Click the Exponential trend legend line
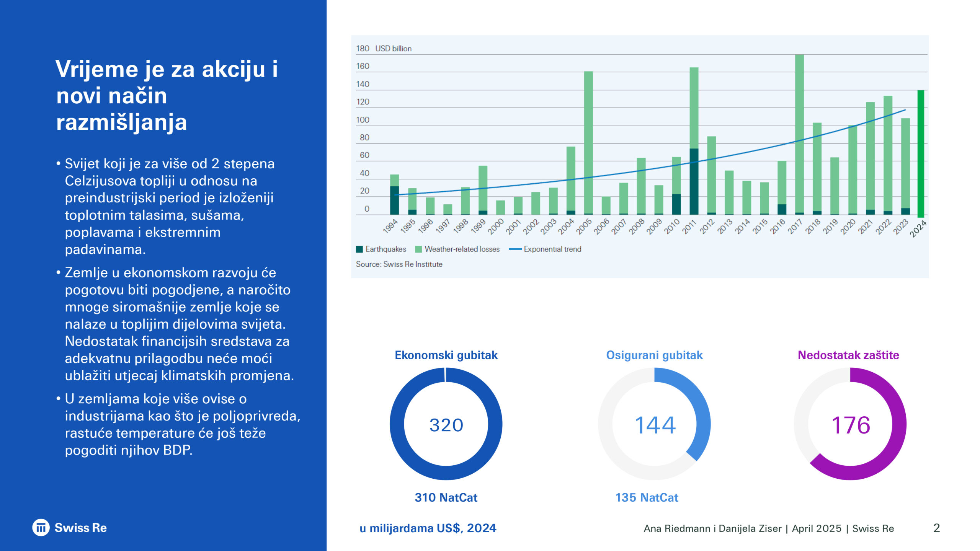 click(515, 249)
